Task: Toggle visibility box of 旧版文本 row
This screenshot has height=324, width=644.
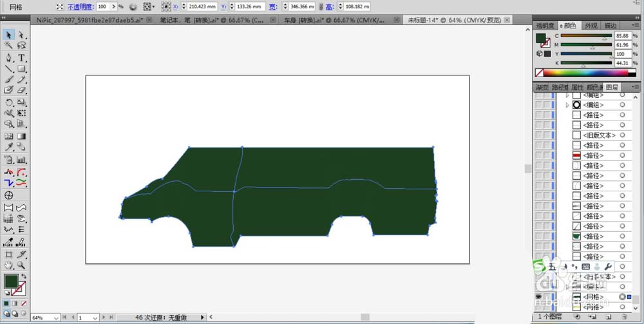Action: click(x=538, y=135)
